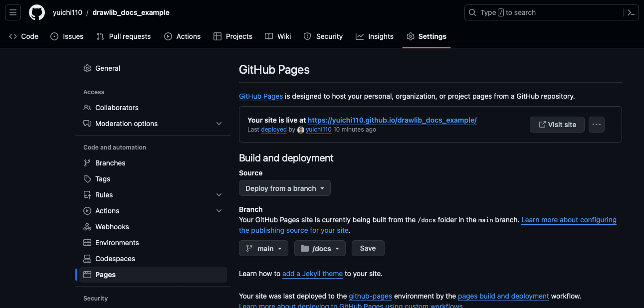Click the browser icon beside Pages
Screen dimensions: 644x308
pos(87,275)
